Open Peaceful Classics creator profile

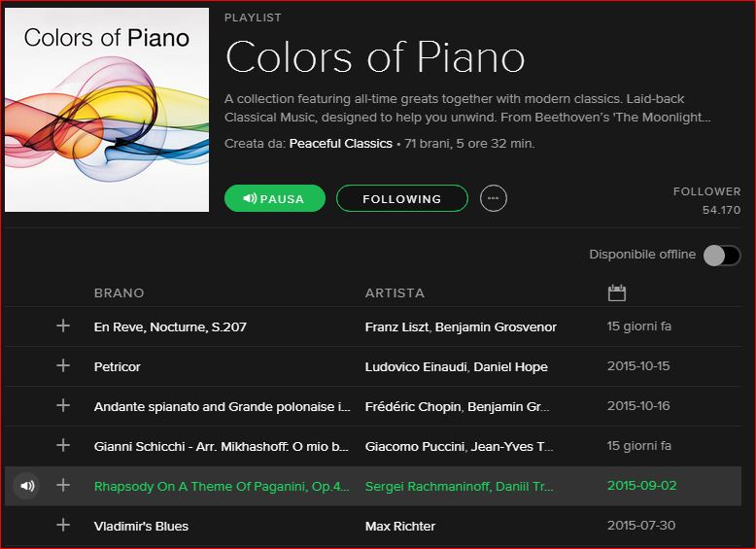tap(340, 144)
